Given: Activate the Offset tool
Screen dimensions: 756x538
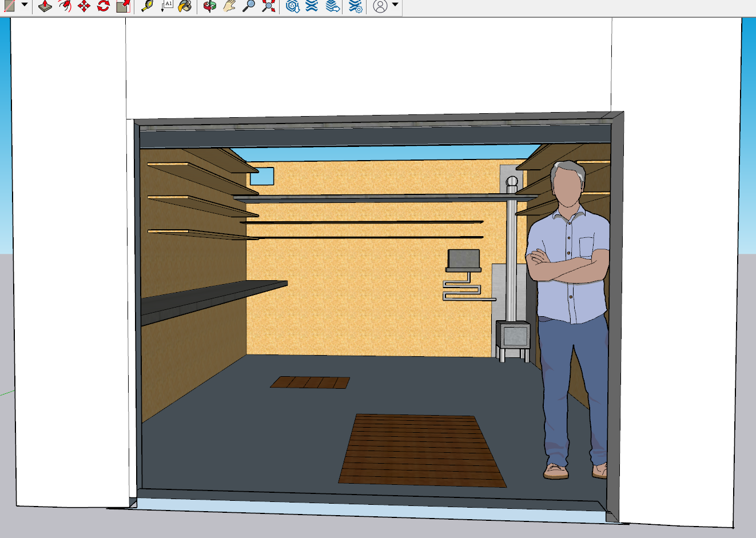Looking at the screenshot, I should [65, 6].
